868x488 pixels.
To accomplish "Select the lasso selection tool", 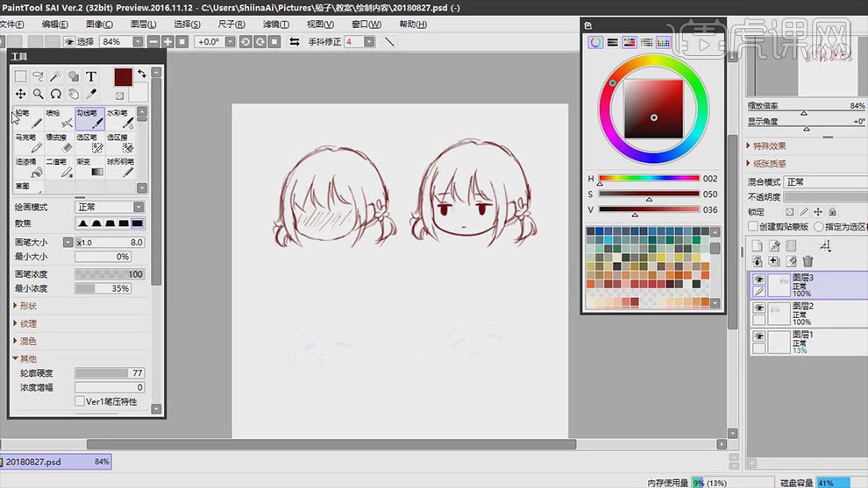I will click(38, 76).
